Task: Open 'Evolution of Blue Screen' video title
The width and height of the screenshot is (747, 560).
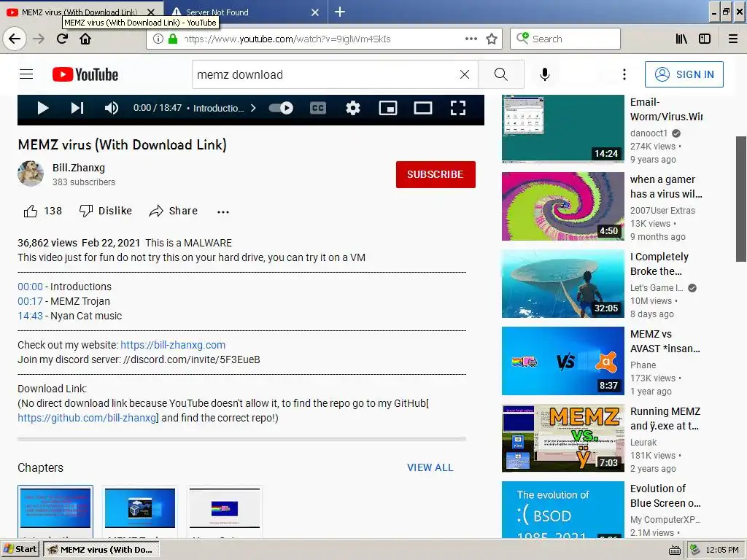Action: (x=665, y=496)
